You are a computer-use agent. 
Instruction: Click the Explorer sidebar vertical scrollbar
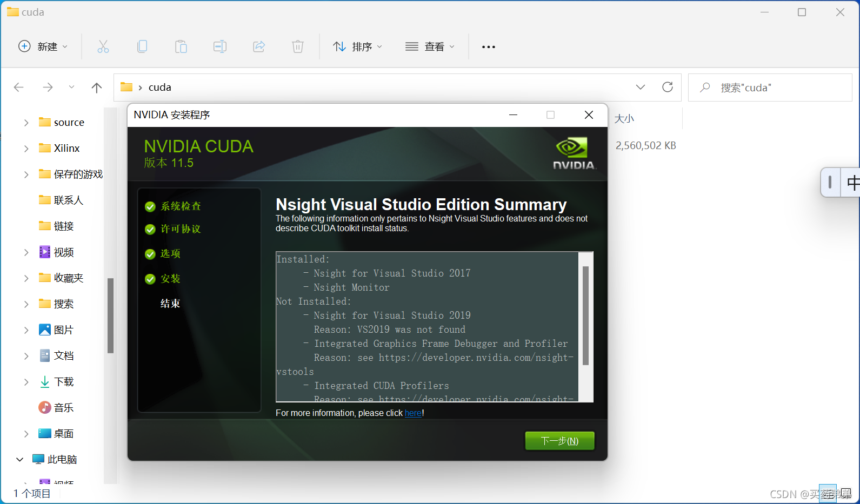tap(110, 315)
